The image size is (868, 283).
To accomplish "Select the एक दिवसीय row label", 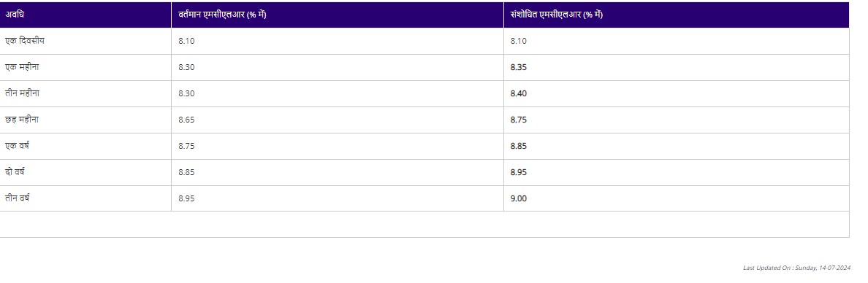I will pos(25,41).
